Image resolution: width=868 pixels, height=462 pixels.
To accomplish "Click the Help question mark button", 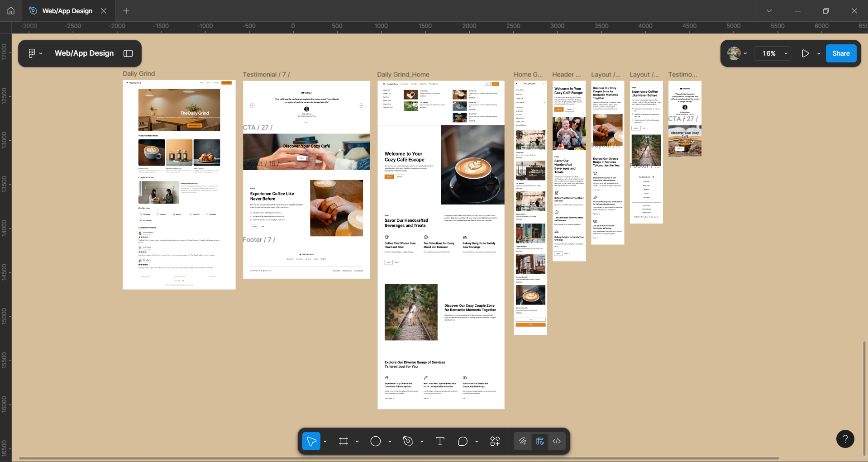I will coord(845,439).
